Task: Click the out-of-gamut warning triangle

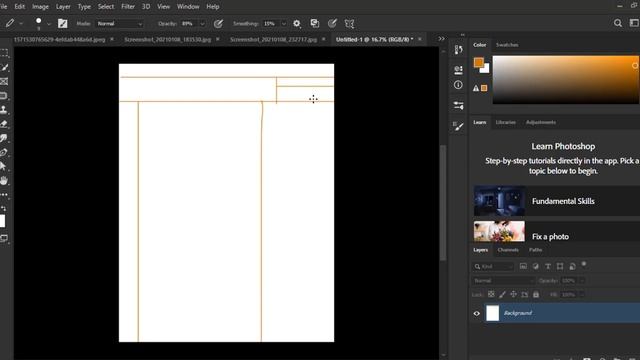Action: click(x=476, y=88)
